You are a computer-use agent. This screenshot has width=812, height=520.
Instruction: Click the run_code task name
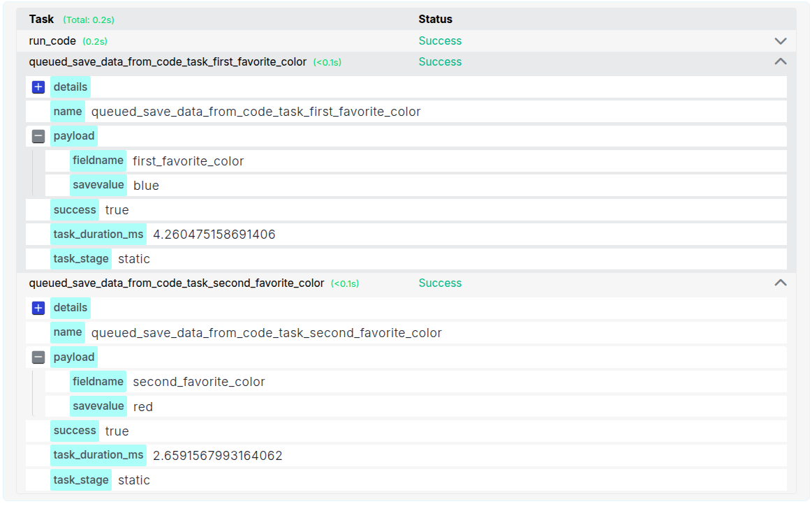click(x=52, y=41)
